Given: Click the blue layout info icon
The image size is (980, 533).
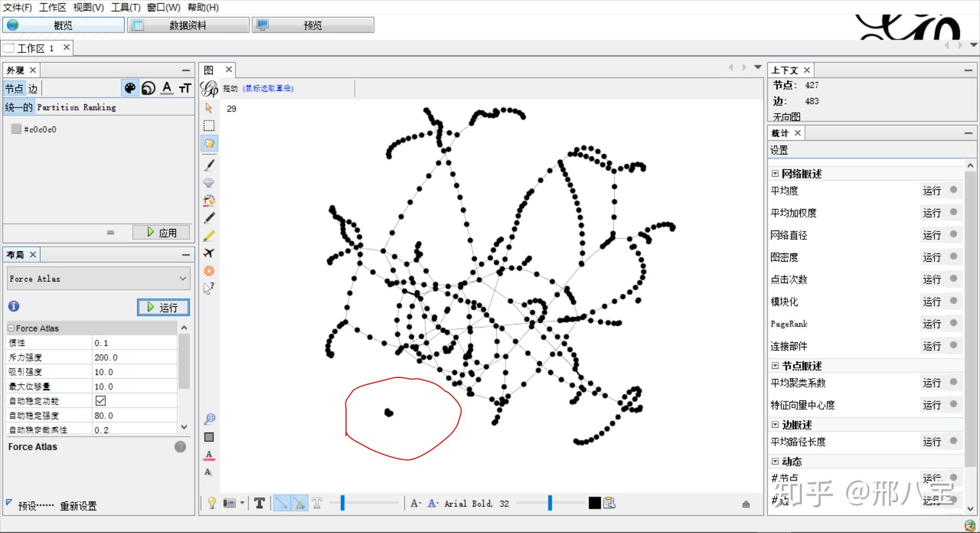Looking at the screenshot, I should click(14, 306).
